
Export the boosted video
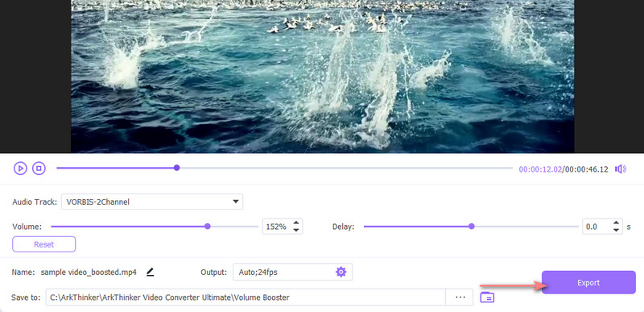click(x=588, y=282)
